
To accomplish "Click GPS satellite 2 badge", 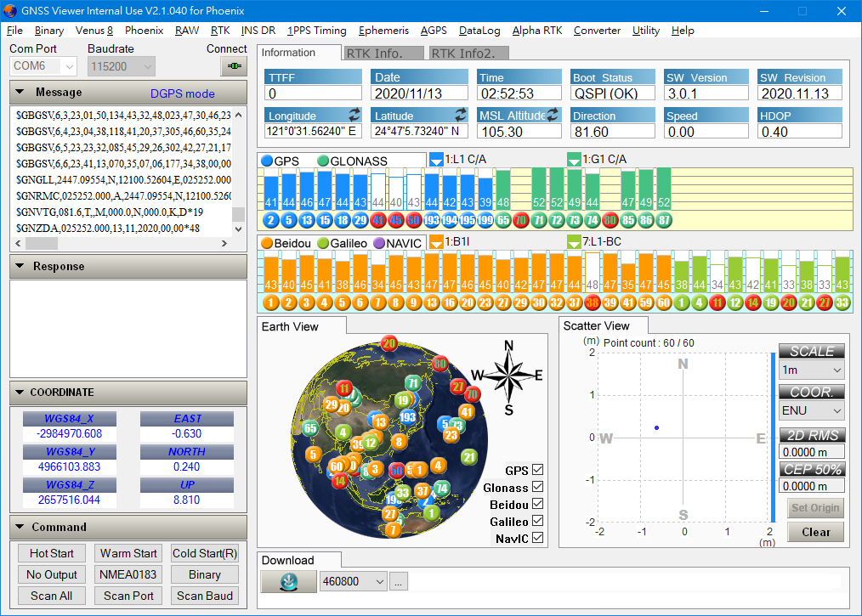I will coord(271,220).
